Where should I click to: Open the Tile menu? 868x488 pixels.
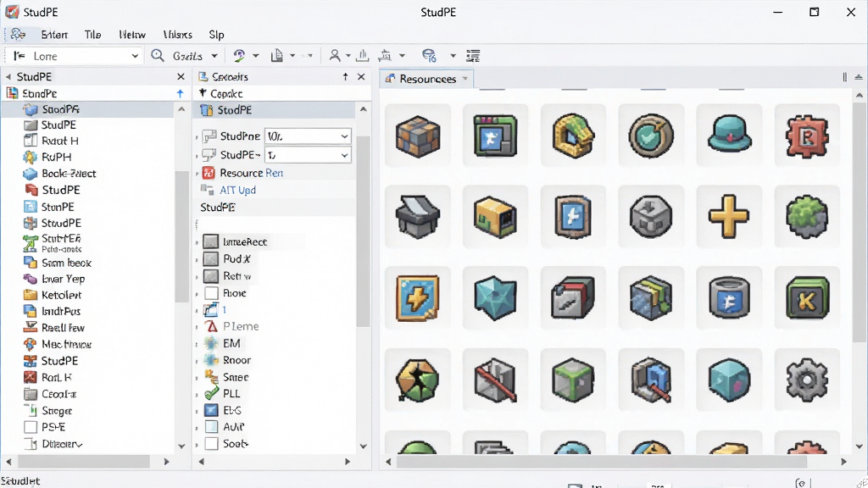[92, 34]
